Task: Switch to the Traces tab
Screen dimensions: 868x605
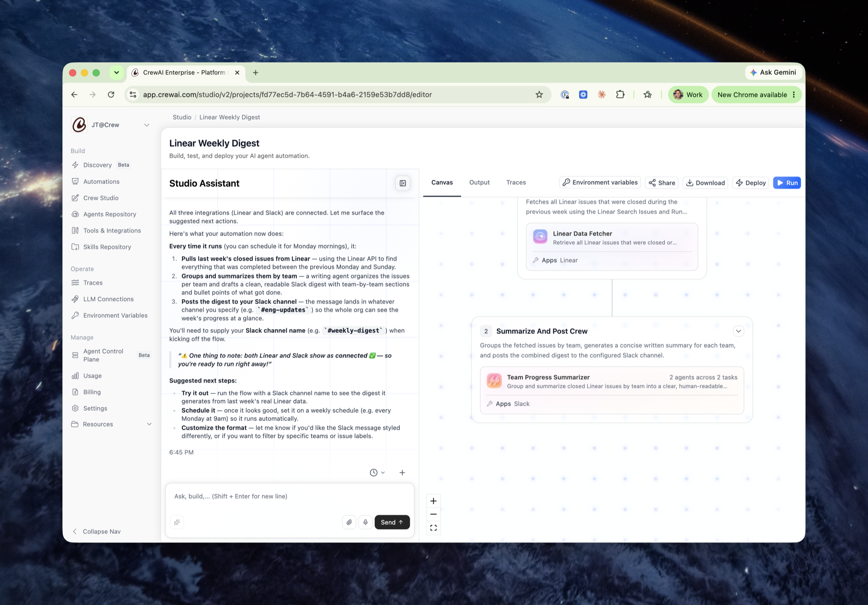Action: [x=516, y=183]
